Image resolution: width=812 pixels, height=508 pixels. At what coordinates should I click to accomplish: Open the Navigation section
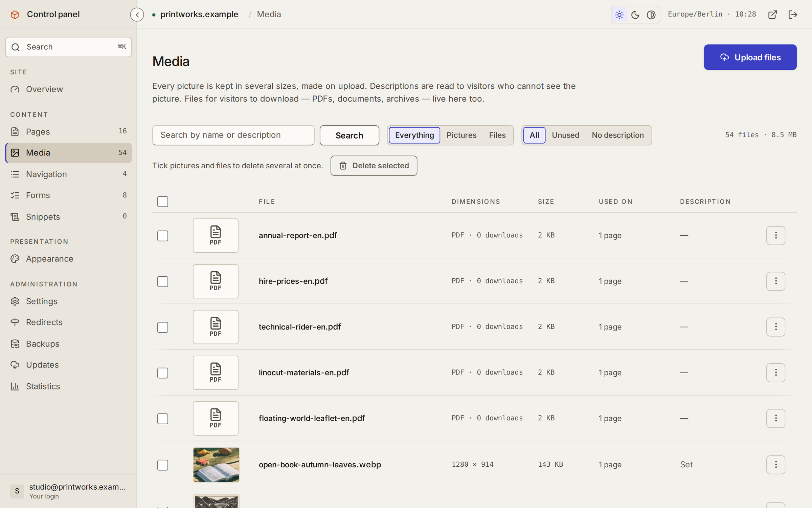point(69,174)
